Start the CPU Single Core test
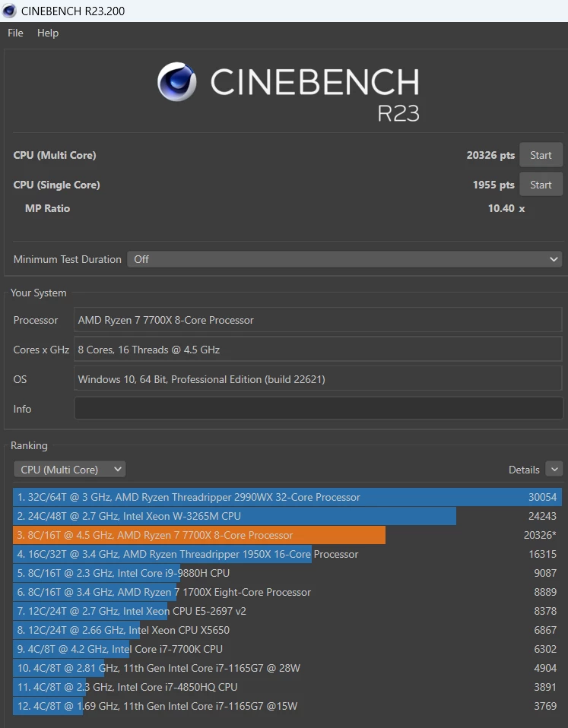The width and height of the screenshot is (568, 728). coord(541,185)
